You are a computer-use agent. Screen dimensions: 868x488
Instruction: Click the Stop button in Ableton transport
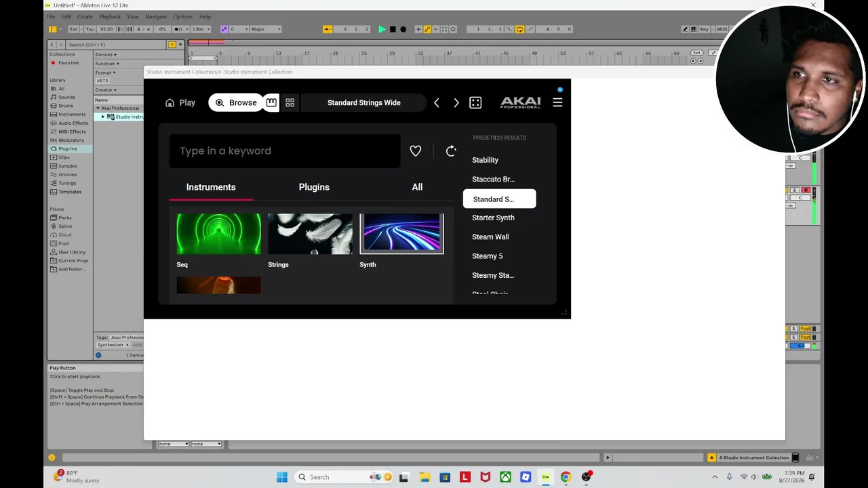[392, 29]
